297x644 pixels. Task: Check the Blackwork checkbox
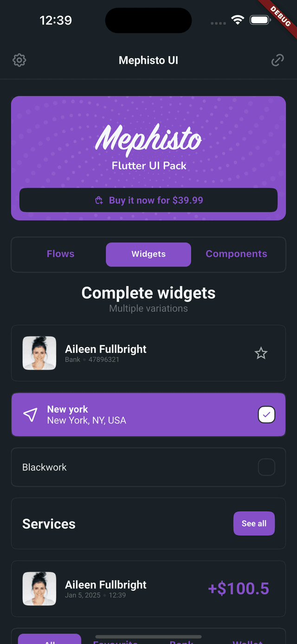point(266,467)
